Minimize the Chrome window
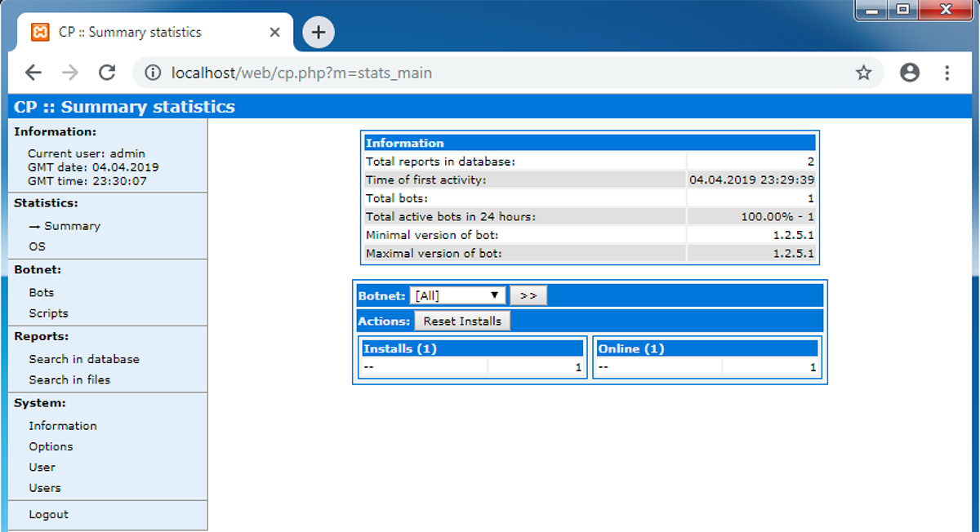 (872, 10)
